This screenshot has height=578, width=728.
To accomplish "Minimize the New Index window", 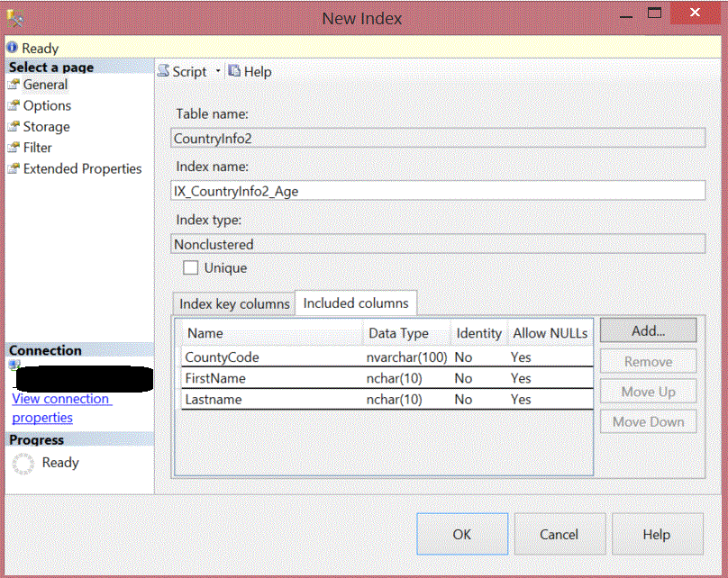I will pos(626,15).
